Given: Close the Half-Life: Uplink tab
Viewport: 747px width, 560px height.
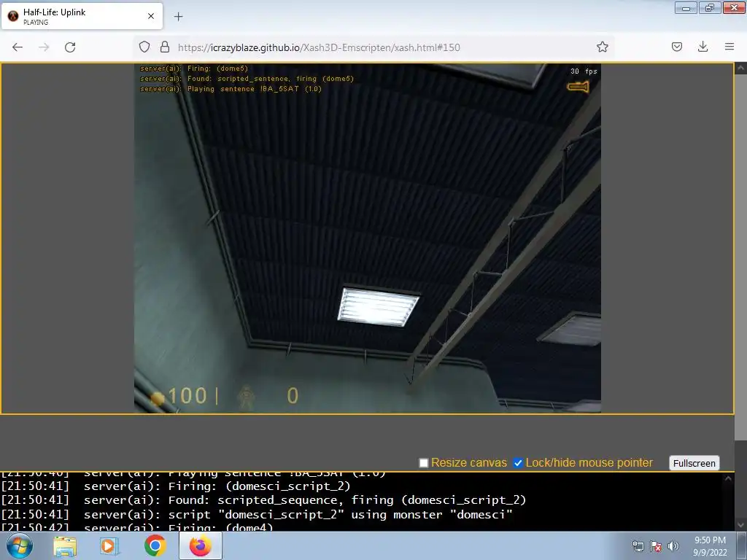Looking at the screenshot, I should click(x=151, y=16).
